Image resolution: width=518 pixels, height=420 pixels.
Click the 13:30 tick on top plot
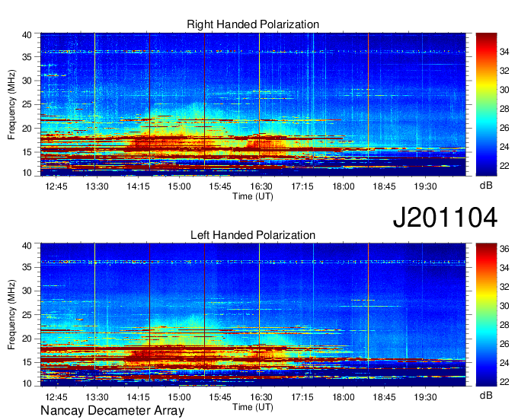pyautogui.click(x=98, y=186)
